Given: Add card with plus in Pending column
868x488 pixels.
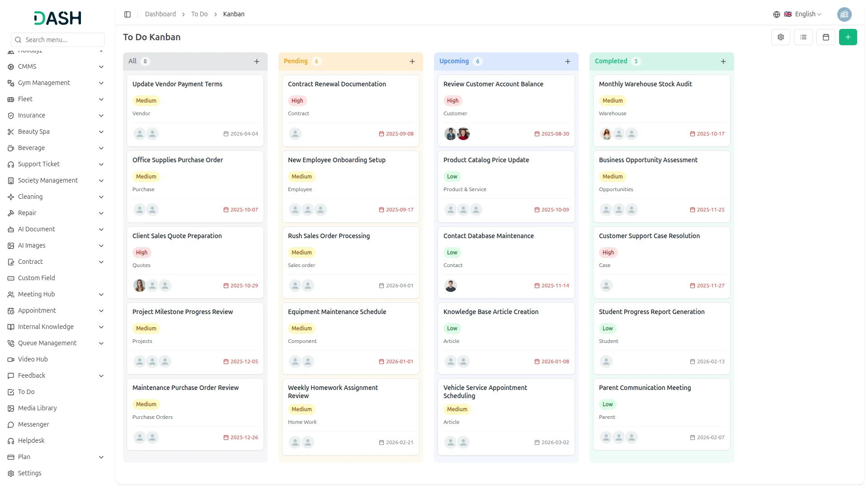Looking at the screenshot, I should point(412,61).
